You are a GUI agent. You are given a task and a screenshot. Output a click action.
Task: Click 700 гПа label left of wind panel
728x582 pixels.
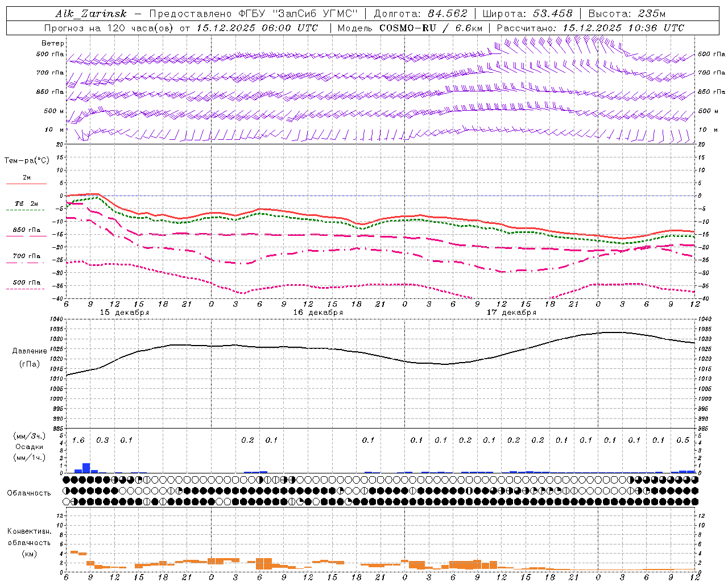[x=50, y=73]
